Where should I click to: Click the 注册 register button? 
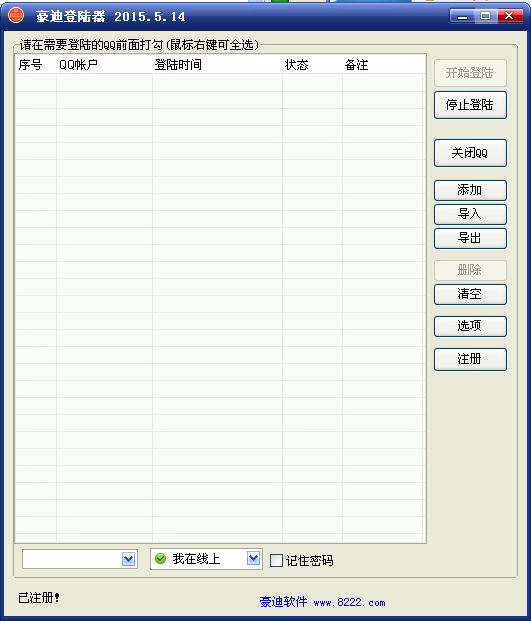click(x=470, y=359)
